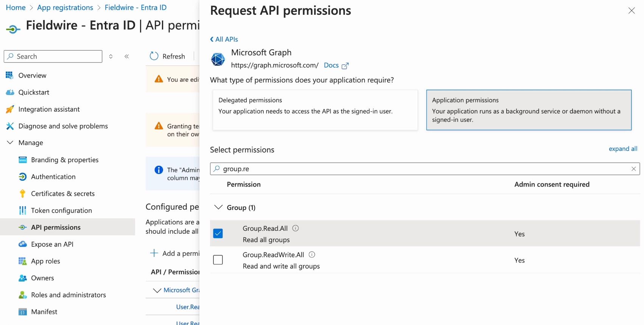644x325 pixels.
Task: Click the plus icon for Add a permission
Action: 154,253
